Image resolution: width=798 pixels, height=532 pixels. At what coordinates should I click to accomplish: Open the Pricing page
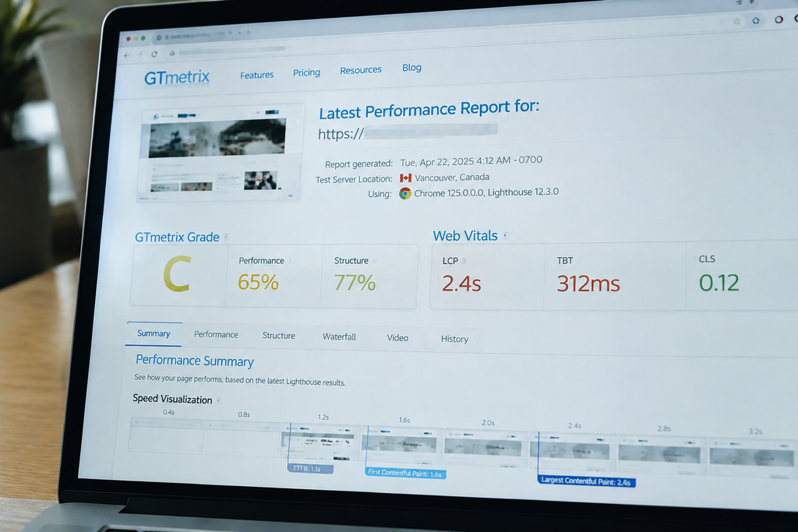click(x=306, y=72)
